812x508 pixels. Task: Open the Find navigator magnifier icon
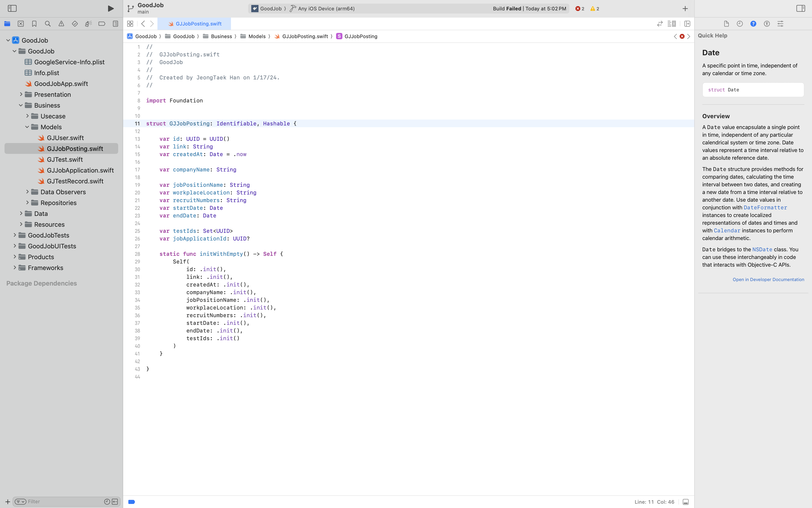click(x=48, y=23)
